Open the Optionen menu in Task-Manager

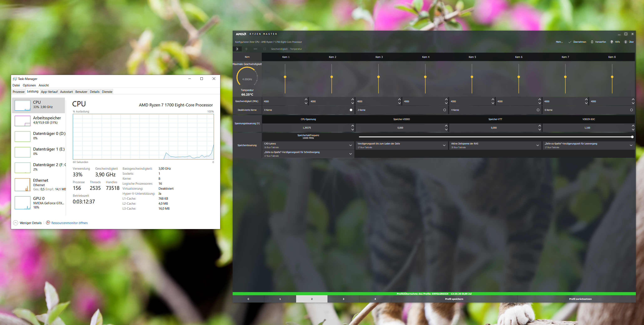click(x=29, y=85)
